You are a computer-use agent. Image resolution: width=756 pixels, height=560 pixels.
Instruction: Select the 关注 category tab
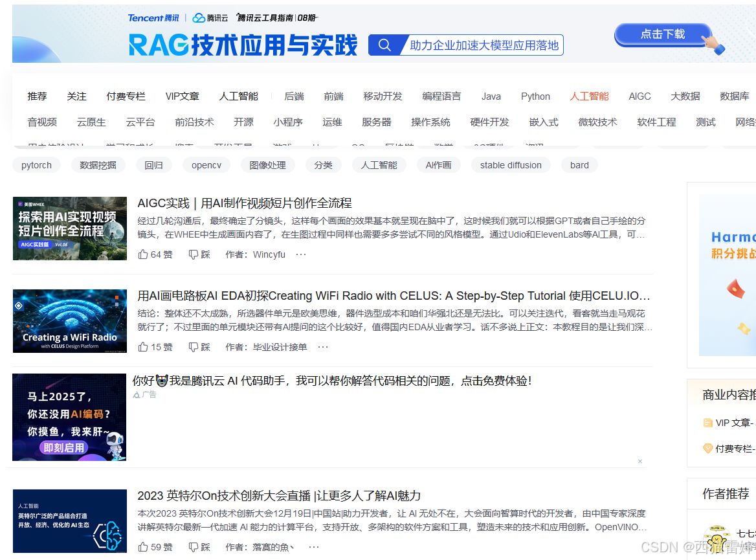(x=76, y=96)
